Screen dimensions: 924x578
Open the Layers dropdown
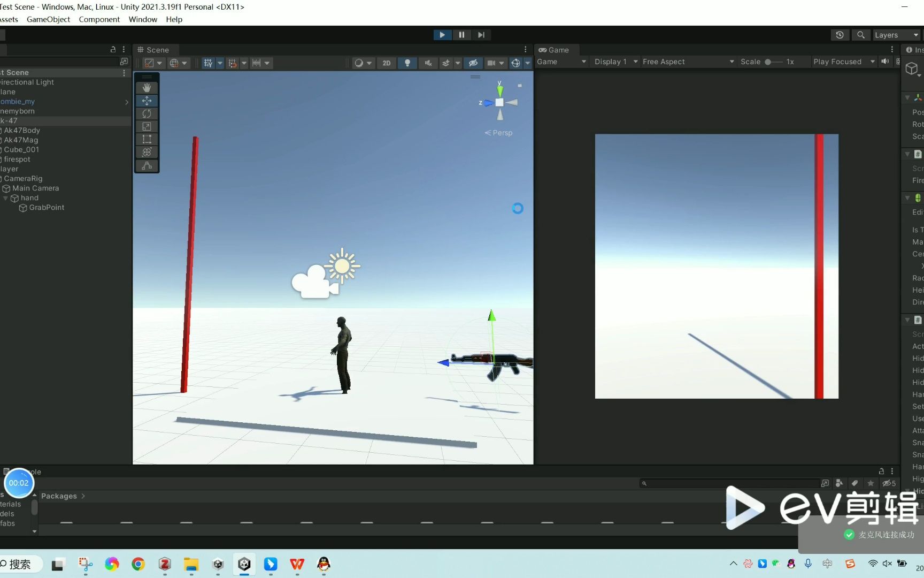point(896,35)
